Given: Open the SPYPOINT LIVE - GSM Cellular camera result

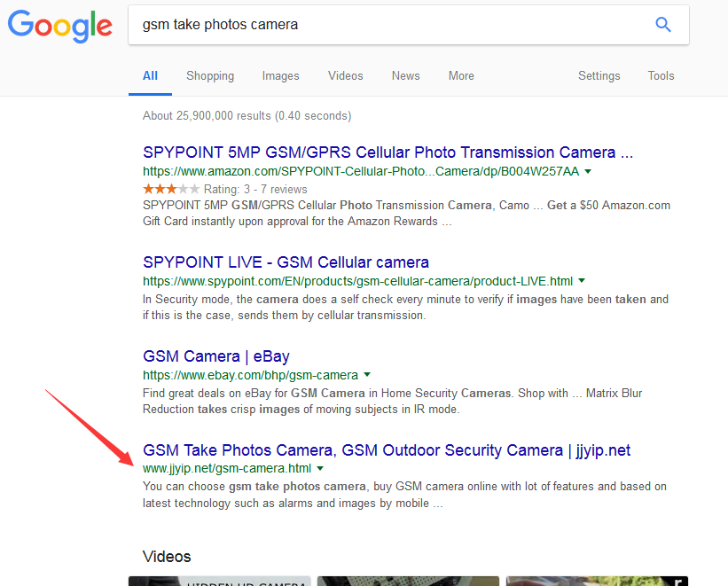Looking at the screenshot, I should [x=286, y=262].
